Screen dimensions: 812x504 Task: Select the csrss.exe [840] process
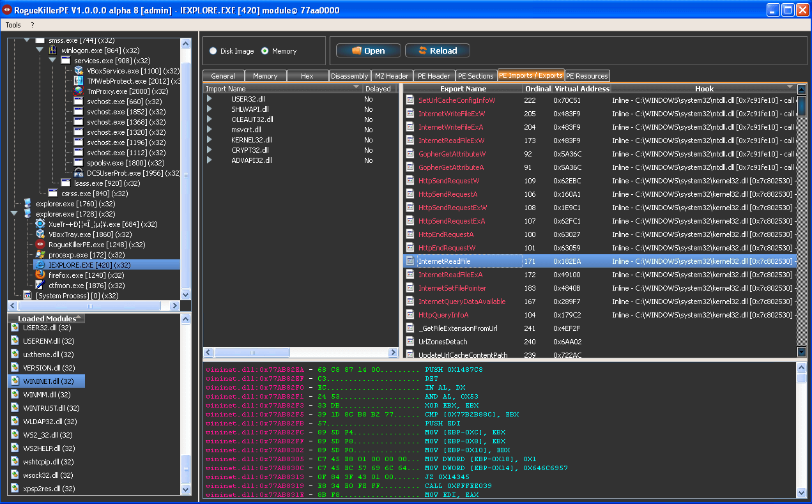(95, 194)
